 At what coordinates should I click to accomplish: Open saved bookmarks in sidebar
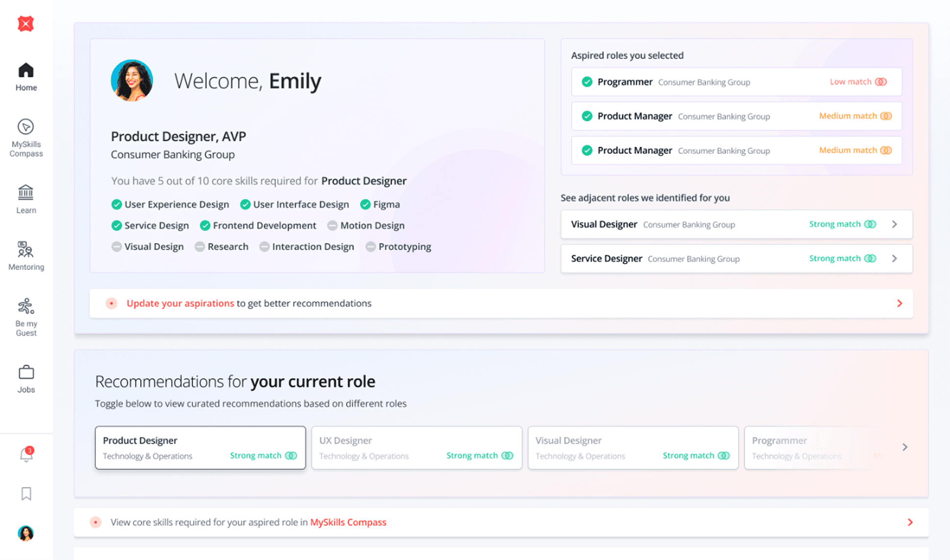click(x=26, y=493)
